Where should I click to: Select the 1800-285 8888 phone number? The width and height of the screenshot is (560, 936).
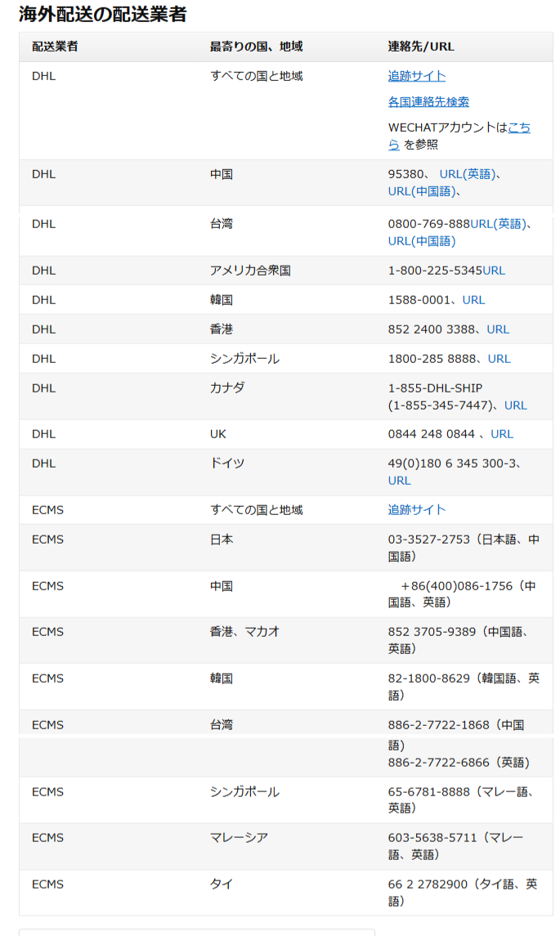coord(432,358)
